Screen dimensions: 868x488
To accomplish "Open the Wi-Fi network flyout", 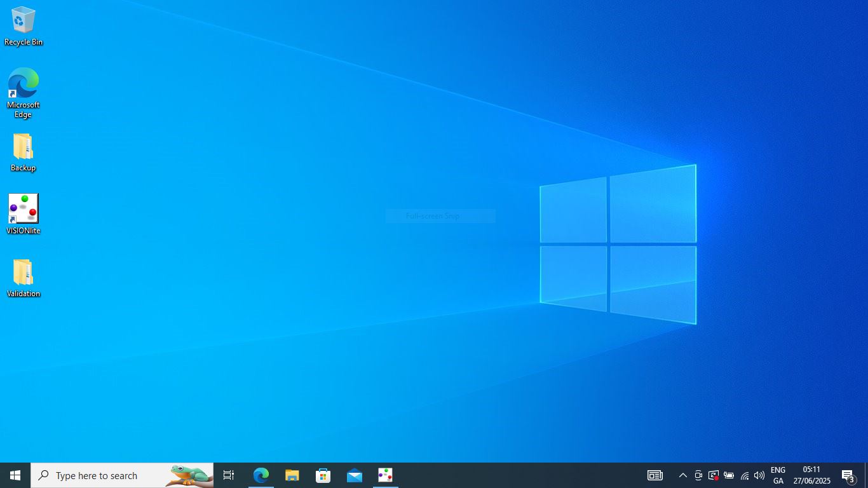I will pos(744,475).
